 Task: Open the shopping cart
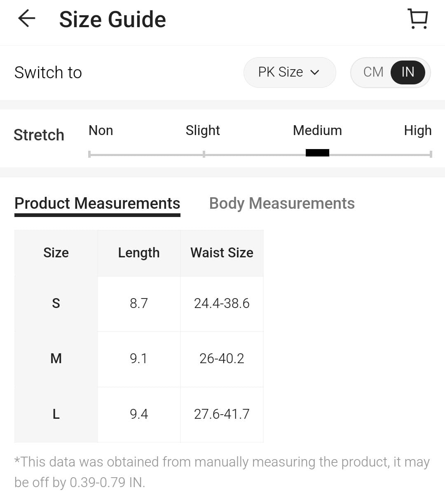(x=418, y=19)
